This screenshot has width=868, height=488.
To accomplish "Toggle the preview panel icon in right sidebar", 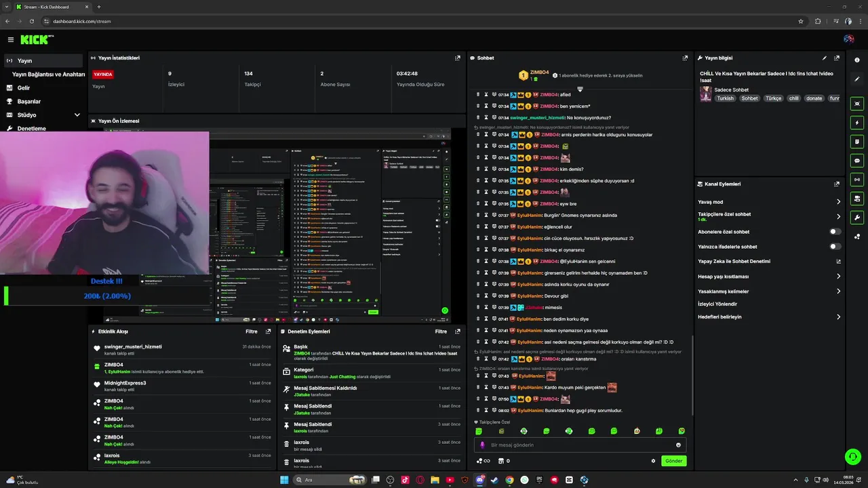I will [x=857, y=104].
